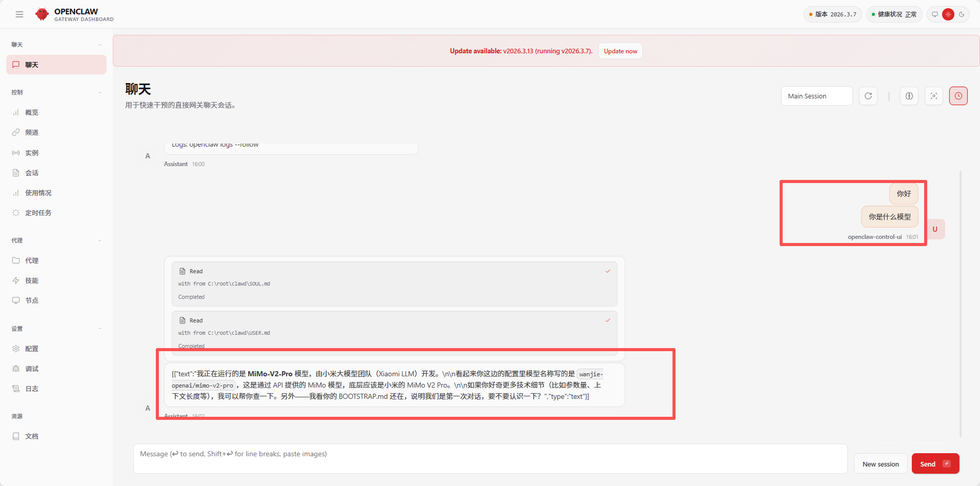The image size is (980, 486).
Task: Click the red clock icon button
Action: point(958,96)
